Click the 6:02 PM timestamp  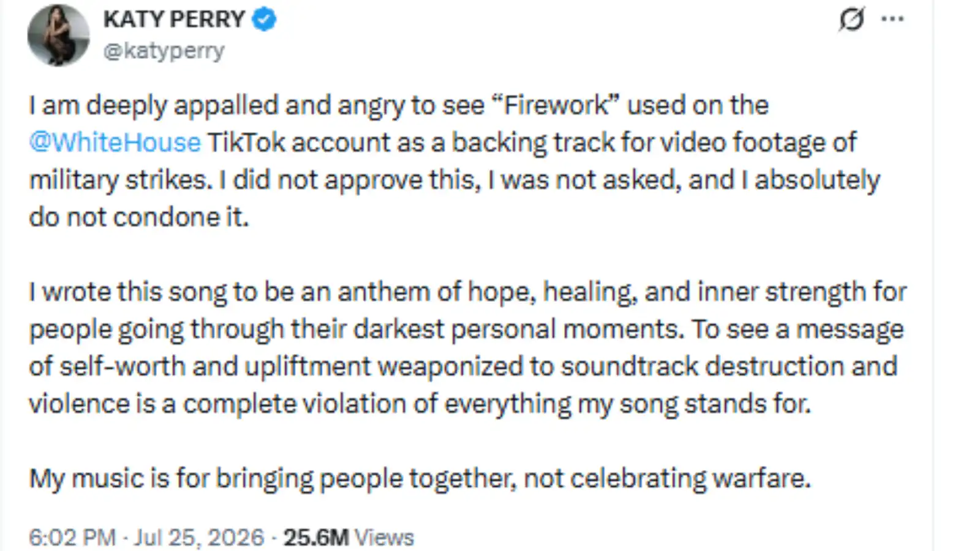click(x=72, y=538)
